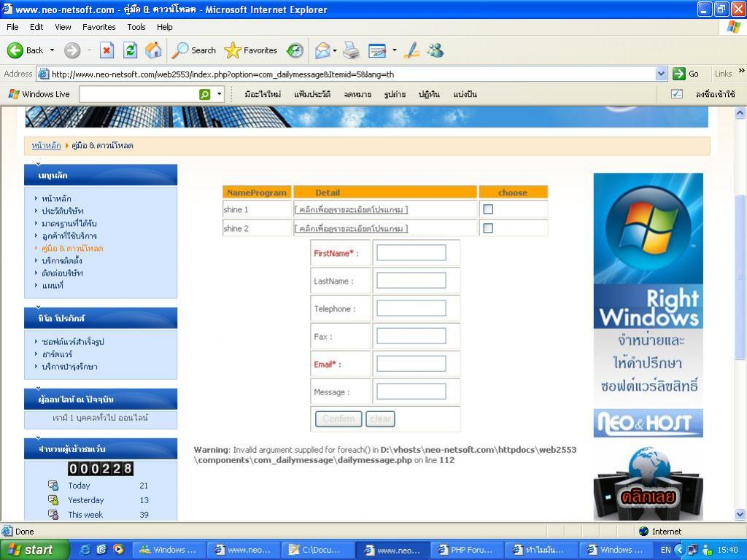Image resolution: width=747 pixels, height=560 pixels.
Task: Expand the Links toolbar chevron
Action: pyautogui.click(x=741, y=71)
